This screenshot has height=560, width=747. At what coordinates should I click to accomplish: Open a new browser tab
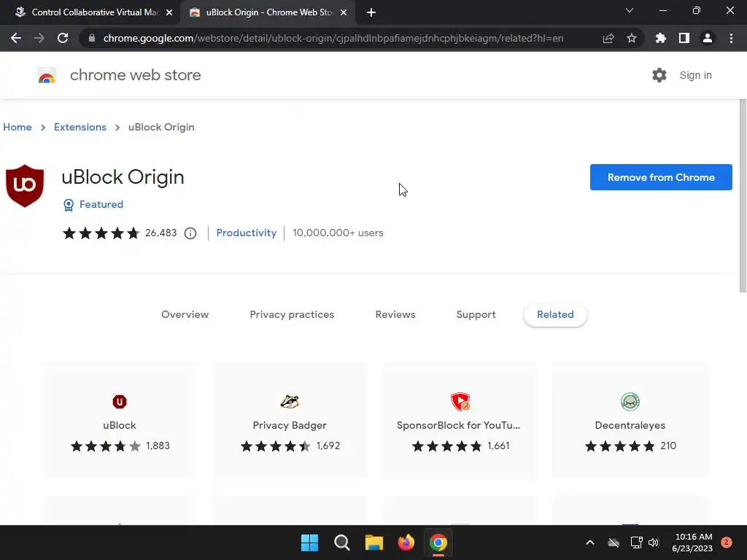coord(371,12)
